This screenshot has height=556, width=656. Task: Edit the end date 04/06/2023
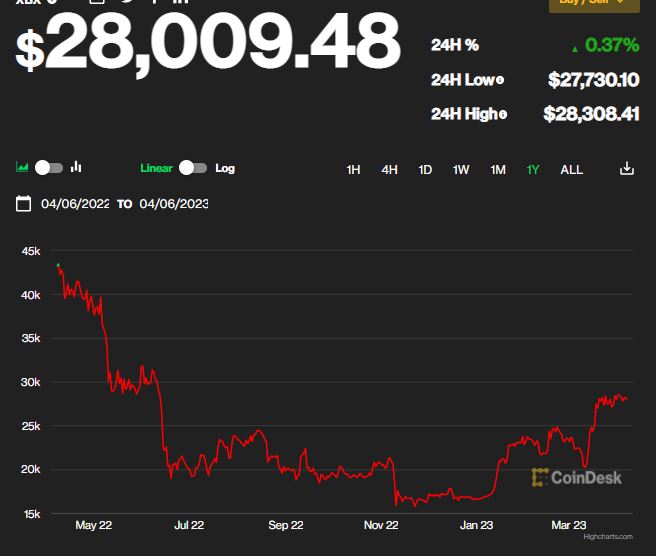[174, 204]
